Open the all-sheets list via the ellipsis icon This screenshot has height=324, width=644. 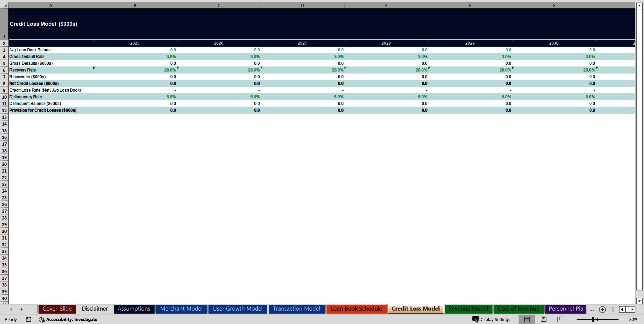pyautogui.click(x=591, y=310)
